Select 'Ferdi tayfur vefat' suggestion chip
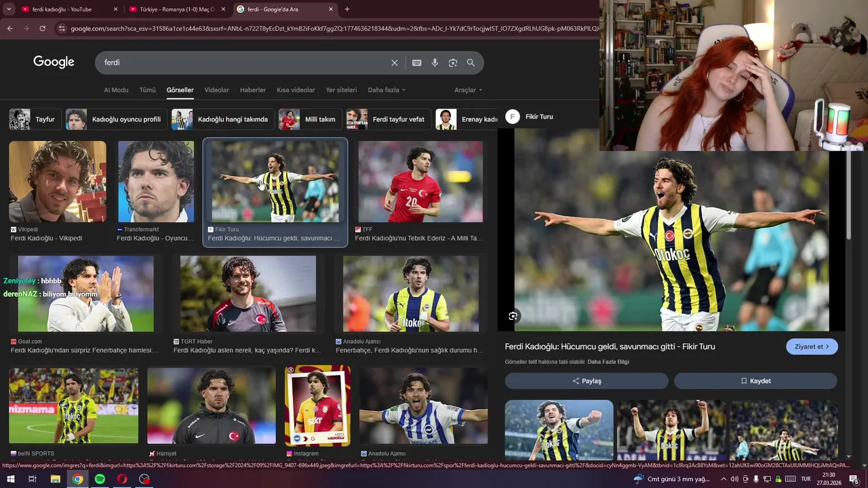This screenshot has width=868, height=488. pyautogui.click(x=388, y=119)
